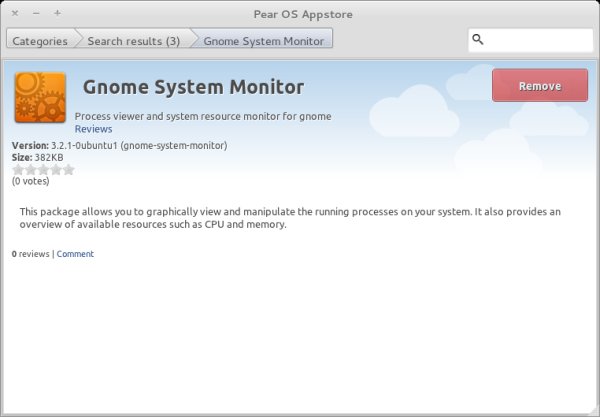Click the Comment link

coord(75,254)
